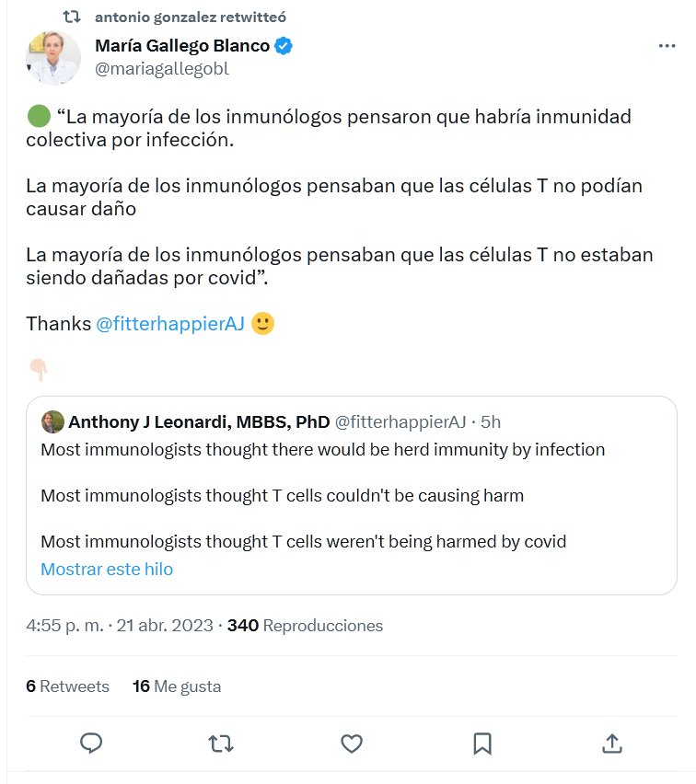Click María Gallego Blanco's profile picture
This screenshot has height=784, width=696.
pyautogui.click(x=53, y=57)
